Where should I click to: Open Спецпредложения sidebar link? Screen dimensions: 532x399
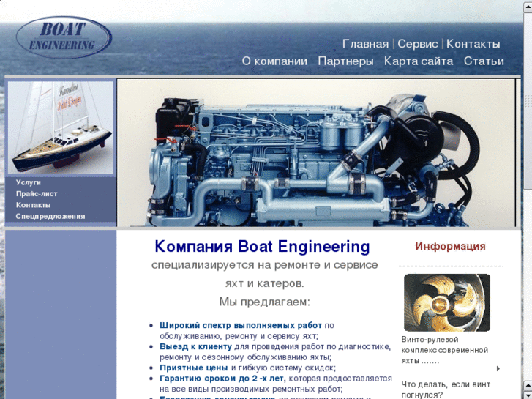click(50, 216)
